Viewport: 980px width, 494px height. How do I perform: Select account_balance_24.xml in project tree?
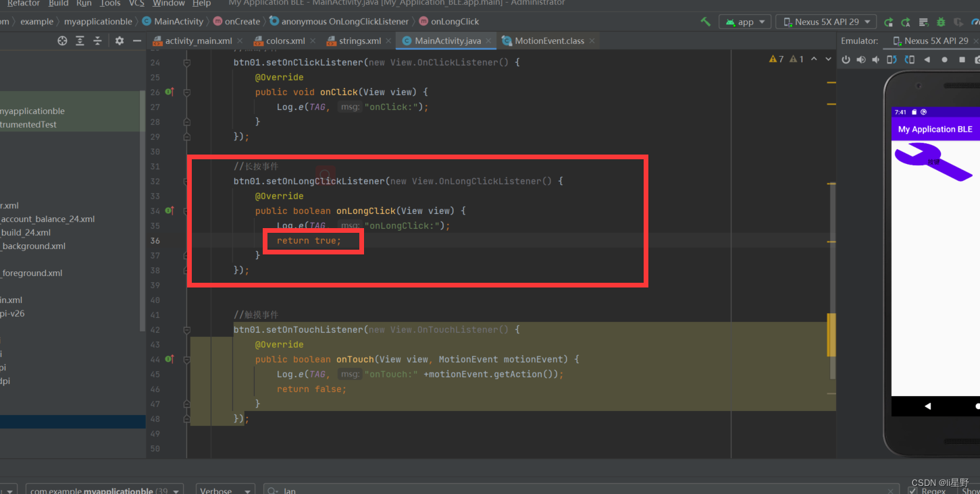coord(47,219)
